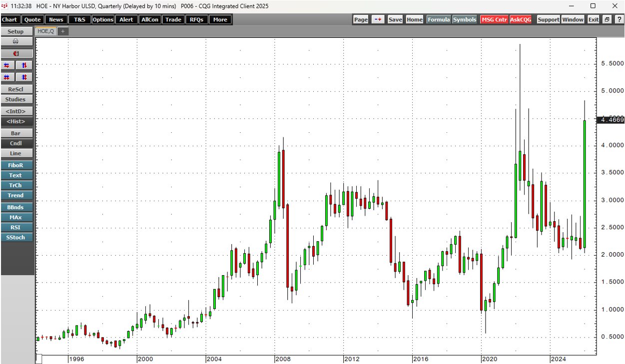Image resolution: width=625 pixels, height=364 pixels.
Task: Open the Quote window from toolbar
Action: (x=32, y=19)
